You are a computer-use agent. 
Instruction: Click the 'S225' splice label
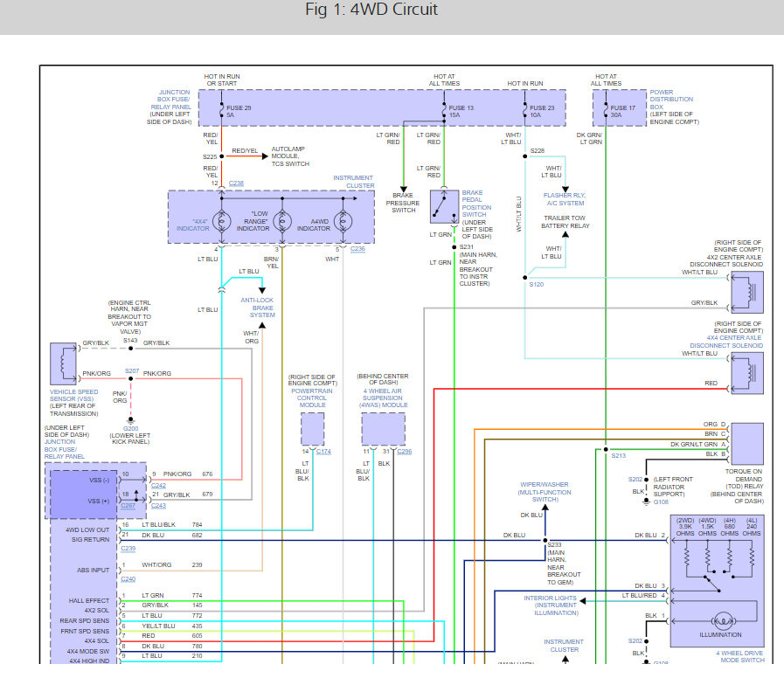click(210, 157)
